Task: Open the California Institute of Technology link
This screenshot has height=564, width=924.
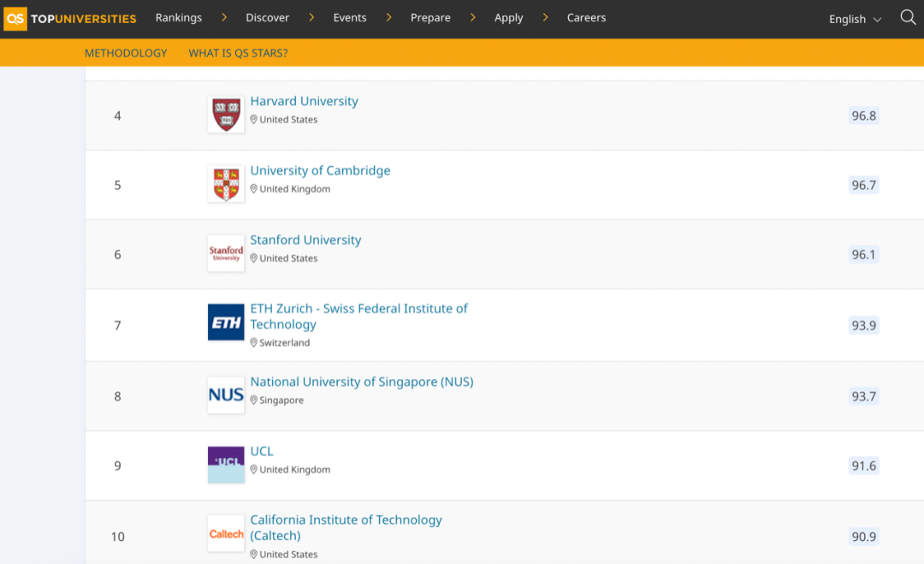Action: [x=346, y=527]
